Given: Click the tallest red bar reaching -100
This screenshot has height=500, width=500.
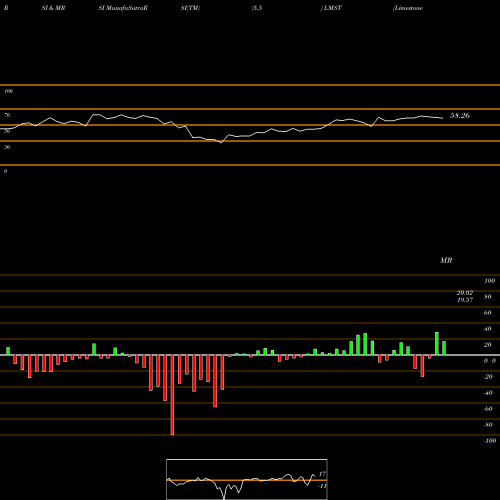Looking at the screenshot, I should [172, 395].
